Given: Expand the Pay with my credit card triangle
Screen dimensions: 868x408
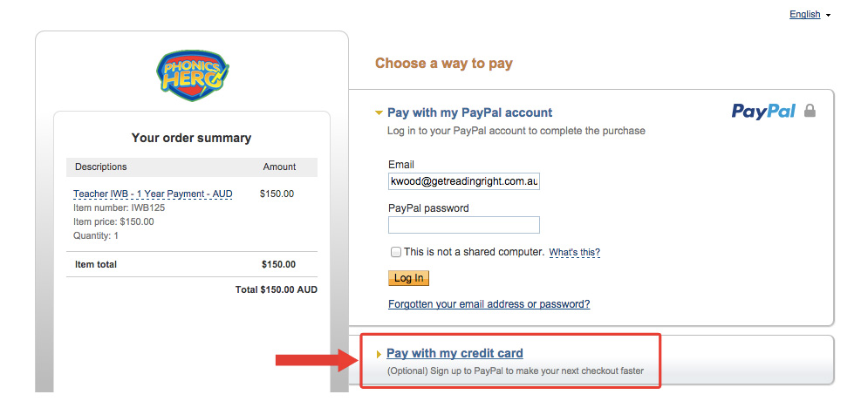Looking at the screenshot, I should pos(379,354).
